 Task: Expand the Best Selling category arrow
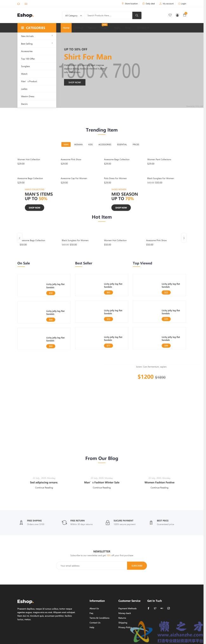click(52, 43)
